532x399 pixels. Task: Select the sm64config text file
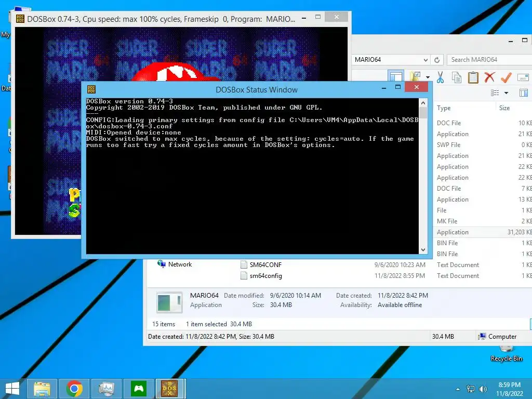coord(265,276)
